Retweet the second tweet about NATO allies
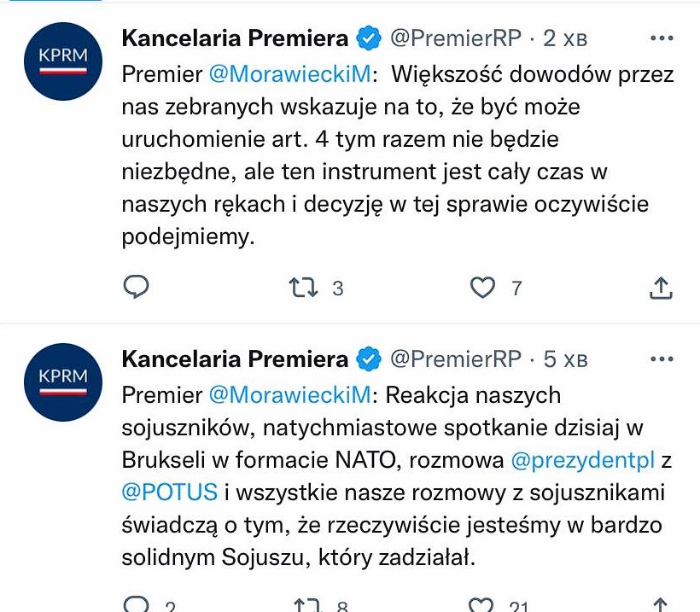The width and height of the screenshot is (700, 612). (306, 605)
